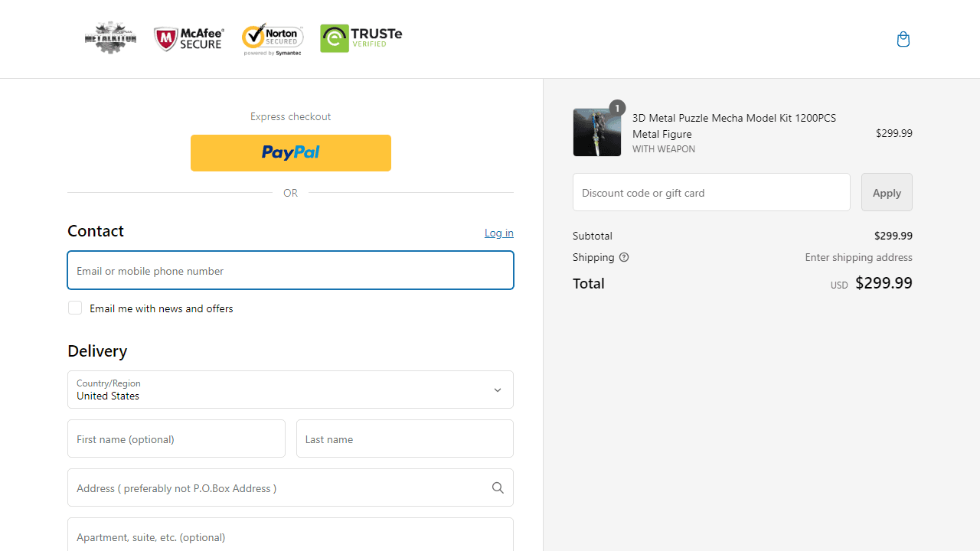Show shipping info via question mark icon
The height and width of the screenshot is (551, 980).
[x=624, y=257]
